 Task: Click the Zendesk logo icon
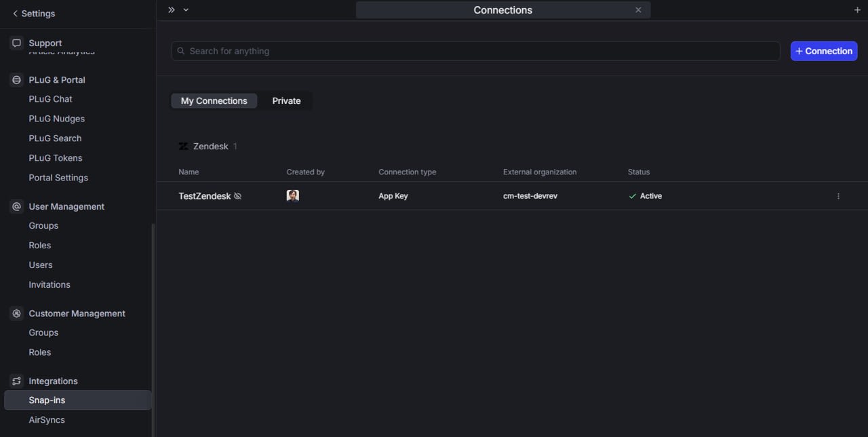(x=183, y=147)
